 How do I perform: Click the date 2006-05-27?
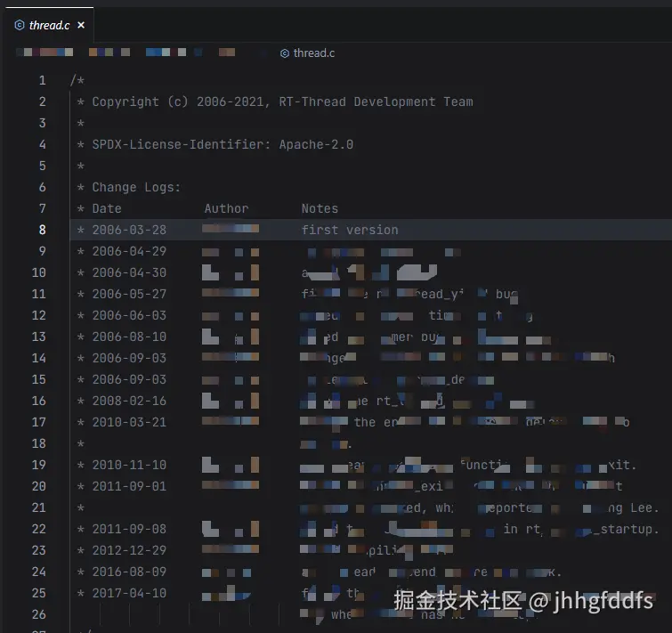pos(129,294)
